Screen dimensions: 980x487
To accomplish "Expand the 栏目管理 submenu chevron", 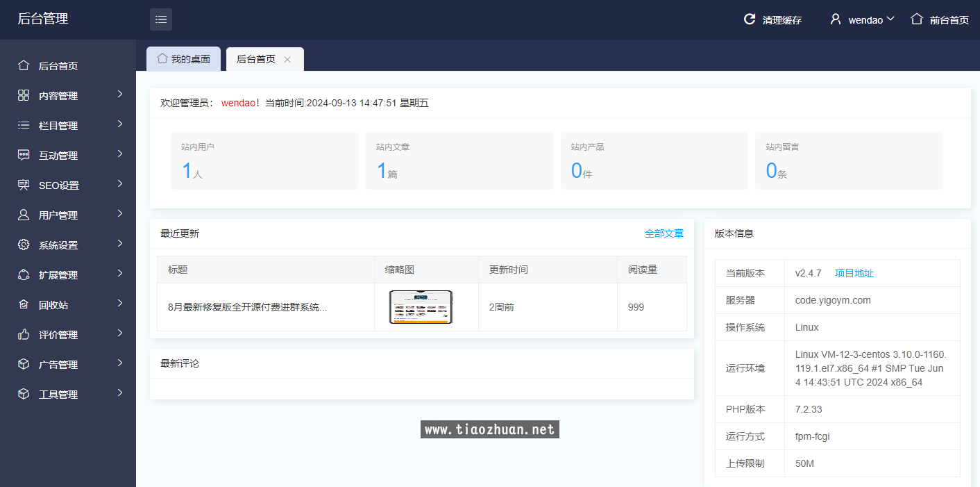I will 120,124.
